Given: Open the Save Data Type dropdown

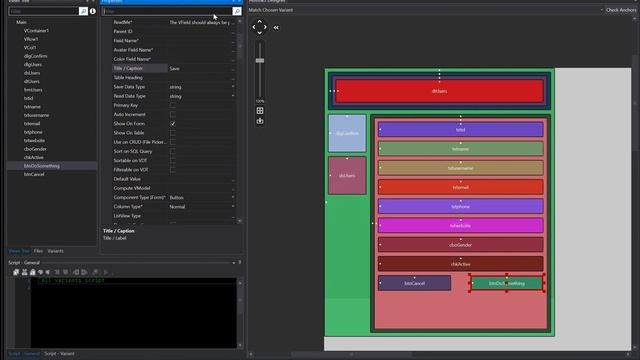Looking at the screenshot, I should [x=233, y=87].
